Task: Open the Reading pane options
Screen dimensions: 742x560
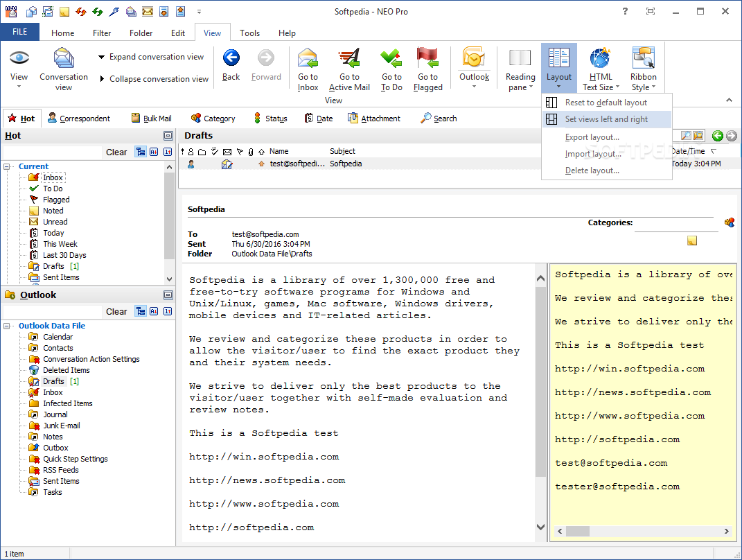Action: pos(520,69)
